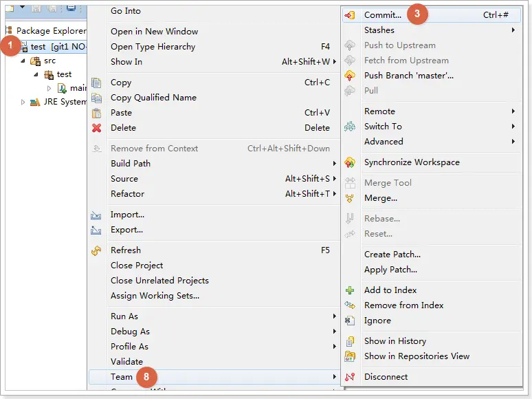The height and width of the screenshot is (399, 532).
Task: Click the Save icon in top toolbar
Action: point(36,8)
